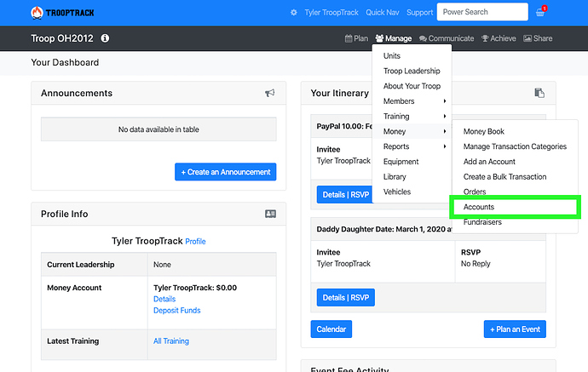Click the Profile Info ID card icon
The image size is (588, 372).
(270, 214)
